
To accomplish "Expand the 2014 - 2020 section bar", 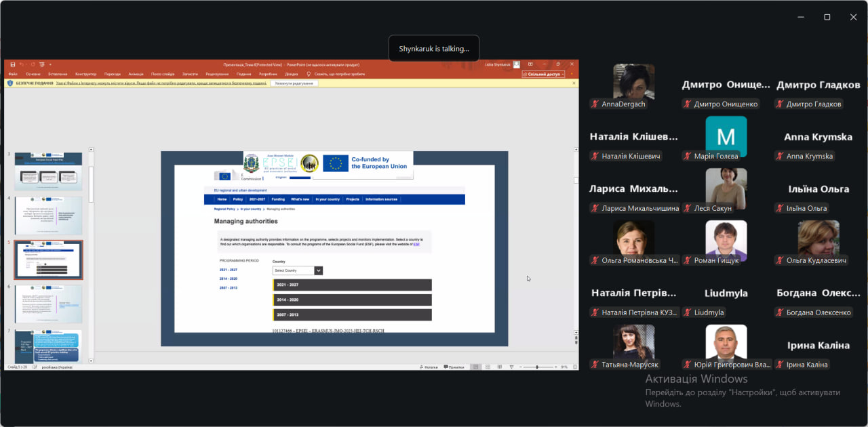I will [x=352, y=300].
